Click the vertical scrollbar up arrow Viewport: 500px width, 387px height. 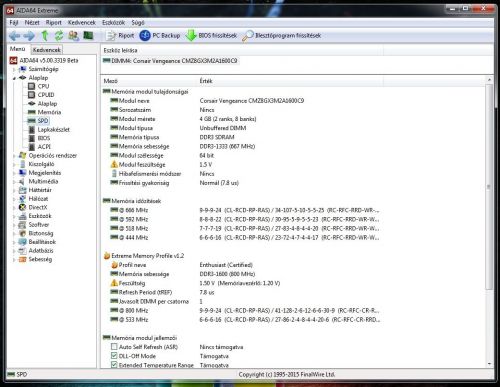489,80
